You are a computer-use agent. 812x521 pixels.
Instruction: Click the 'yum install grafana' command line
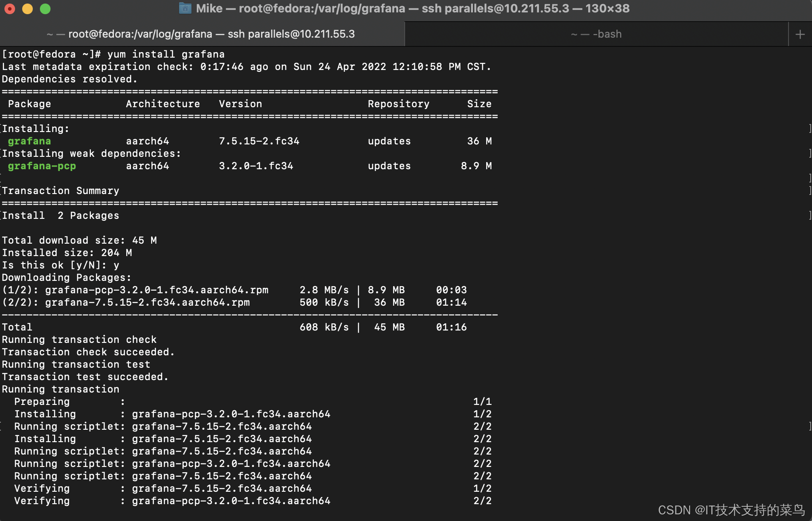pos(113,54)
